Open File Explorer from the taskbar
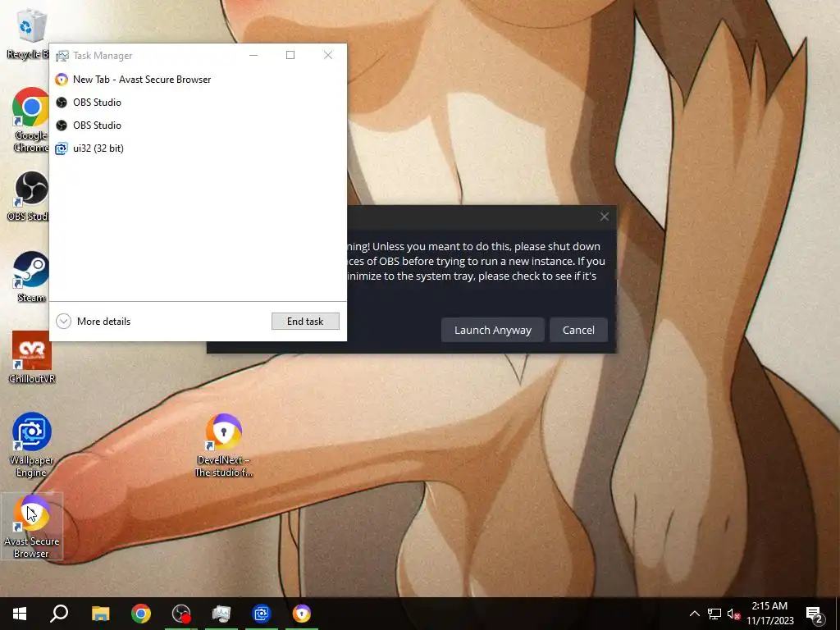This screenshot has height=630, width=840. [100, 614]
